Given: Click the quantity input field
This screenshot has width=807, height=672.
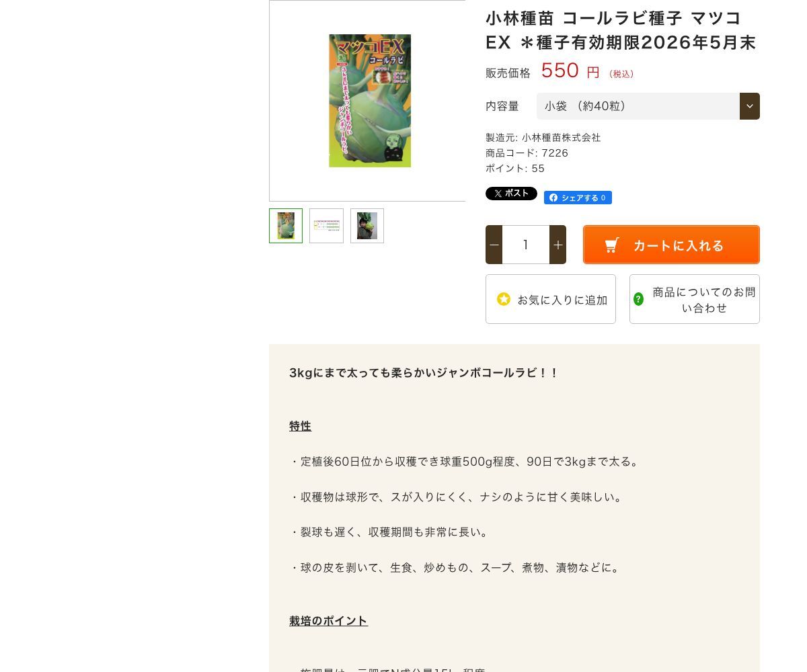Looking at the screenshot, I should (526, 245).
